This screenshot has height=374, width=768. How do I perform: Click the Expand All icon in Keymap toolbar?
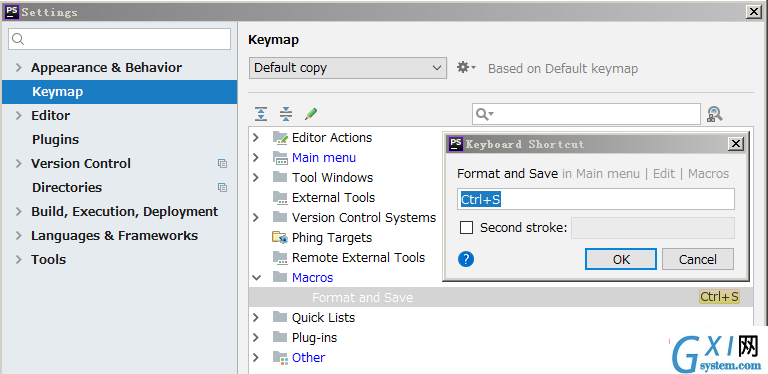point(261,114)
